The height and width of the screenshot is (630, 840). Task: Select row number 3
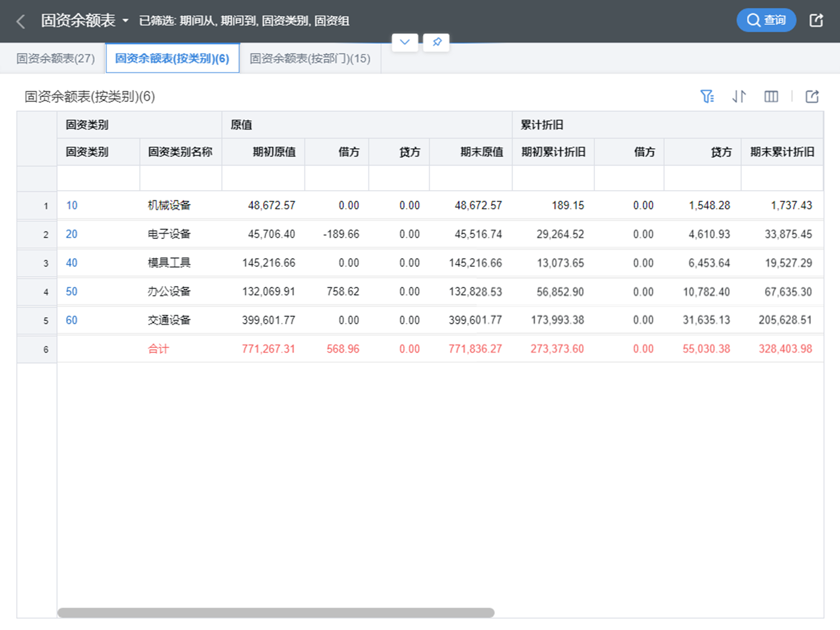(x=37, y=263)
